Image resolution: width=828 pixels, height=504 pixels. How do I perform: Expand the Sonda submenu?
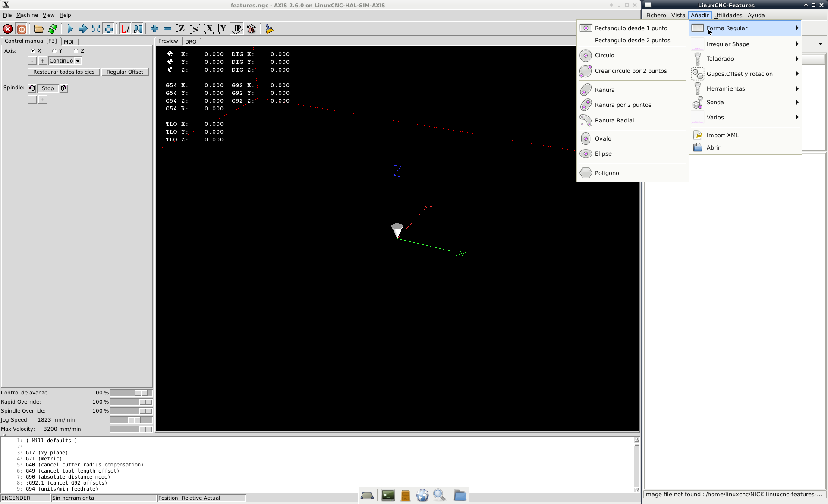[745, 102]
